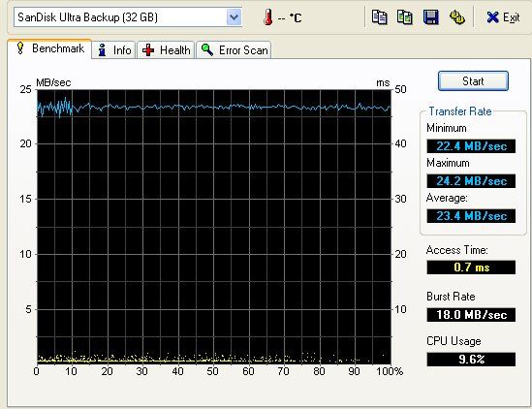Click the Burst Rate value display

471,315
